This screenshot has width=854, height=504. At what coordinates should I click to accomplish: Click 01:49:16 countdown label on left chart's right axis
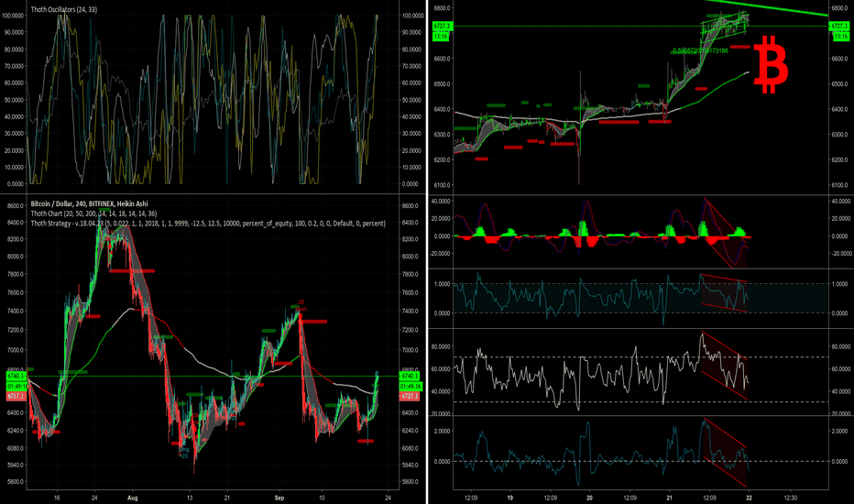pos(410,387)
